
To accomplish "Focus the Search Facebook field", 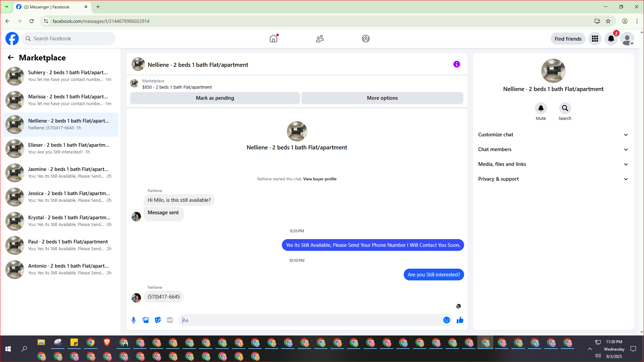I will pyautogui.click(x=68, y=39).
